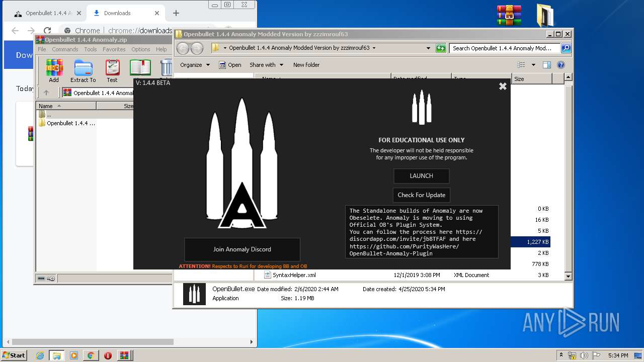This screenshot has height=362, width=644.
Task: Open the Share with dropdown
Action: click(x=267, y=65)
